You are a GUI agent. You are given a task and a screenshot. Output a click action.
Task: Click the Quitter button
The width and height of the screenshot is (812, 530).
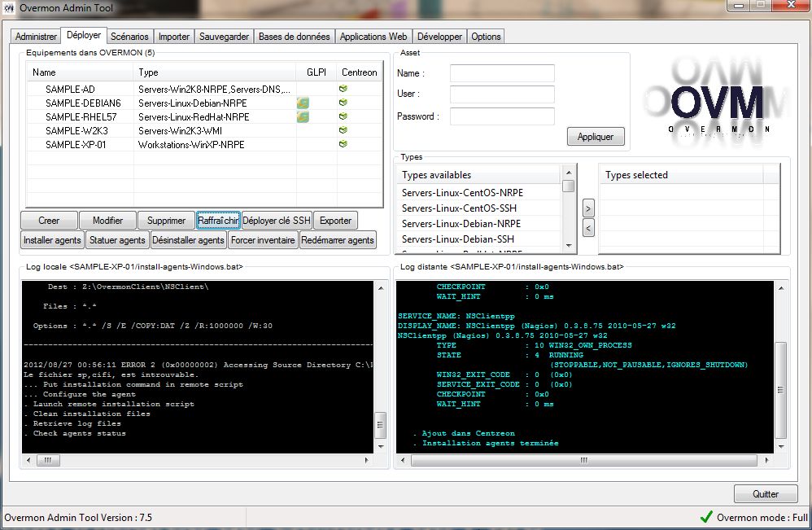click(x=766, y=493)
